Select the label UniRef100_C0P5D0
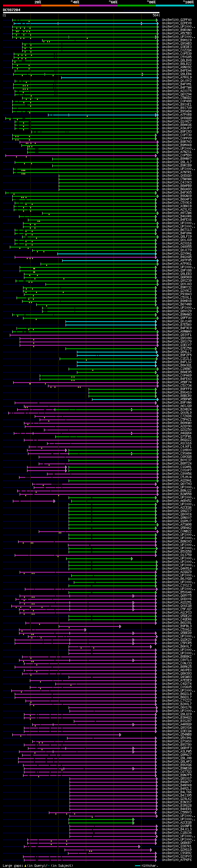This screenshot has width=197, height=868. click(x=176, y=155)
